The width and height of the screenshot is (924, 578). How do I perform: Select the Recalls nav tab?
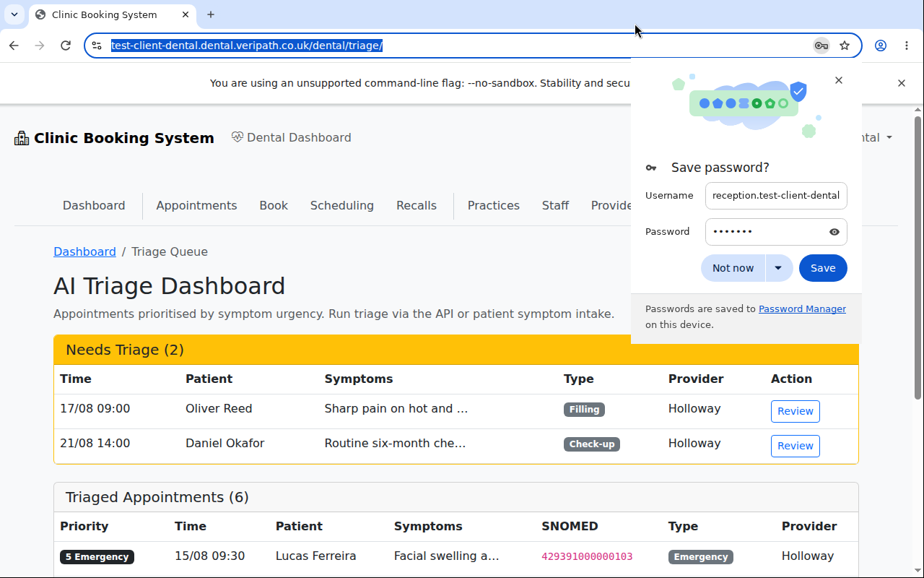[x=417, y=206]
